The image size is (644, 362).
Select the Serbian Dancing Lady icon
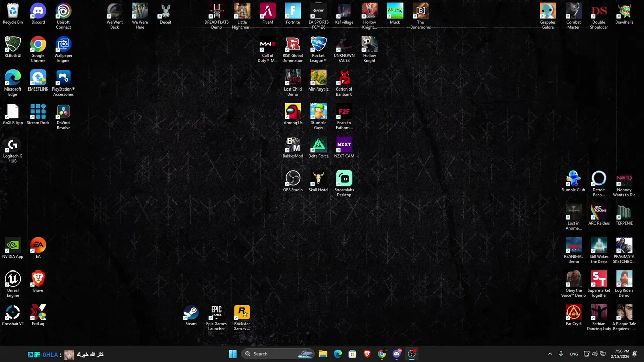point(599,318)
